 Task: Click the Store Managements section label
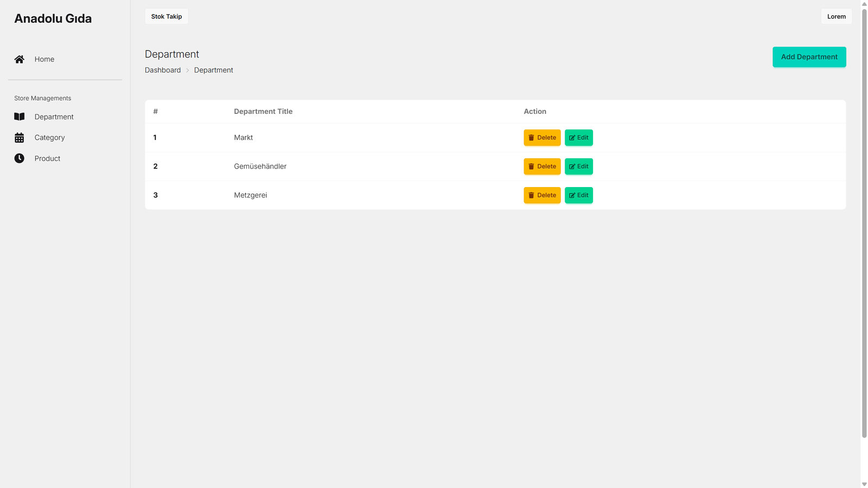coord(43,98)
